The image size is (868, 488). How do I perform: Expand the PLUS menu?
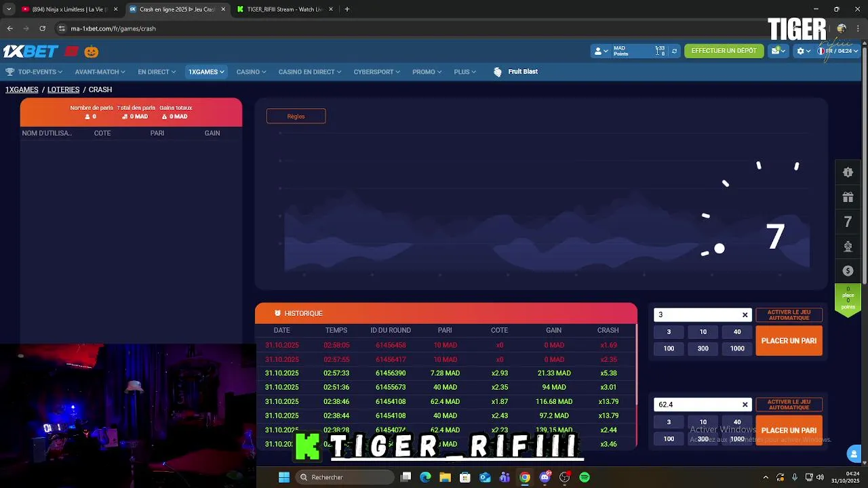[465, 72]
